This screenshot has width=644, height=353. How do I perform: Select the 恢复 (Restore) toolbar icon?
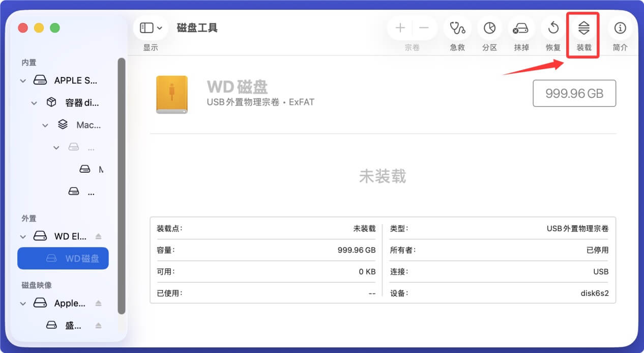pos(552,28)
